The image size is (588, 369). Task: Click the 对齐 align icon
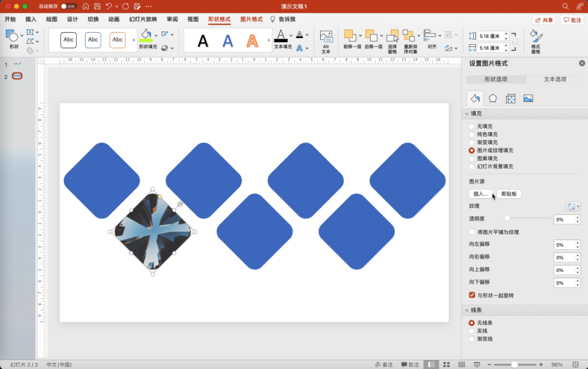pyautogui.click(x=430, y=35)
